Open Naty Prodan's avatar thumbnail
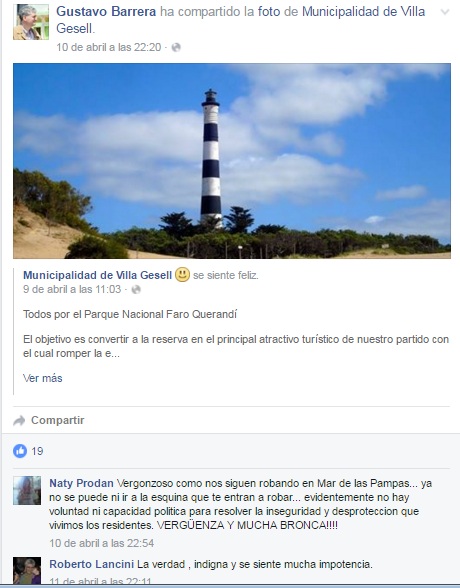 point(27,490)
